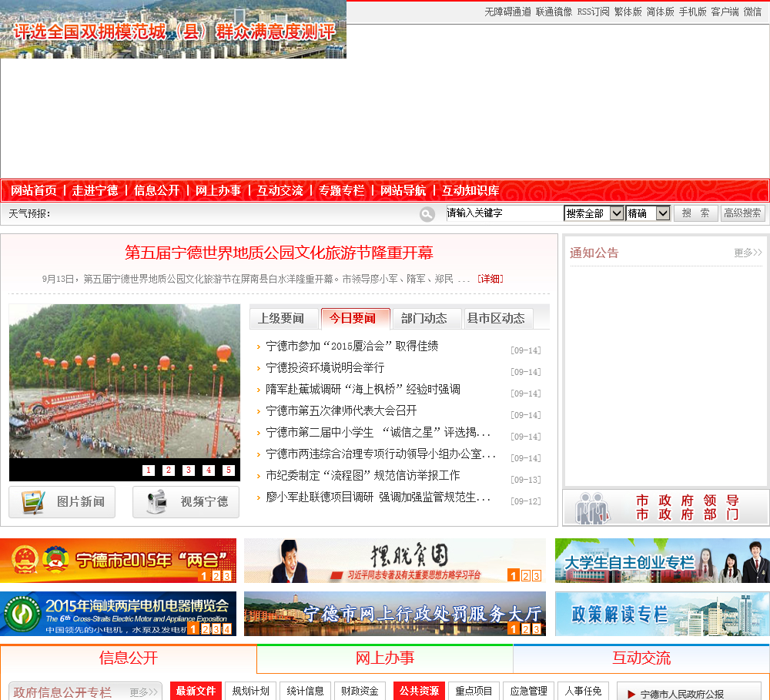Select the large 信息公开 section tab
770x700 pixels.
click(x=128, y=658)
